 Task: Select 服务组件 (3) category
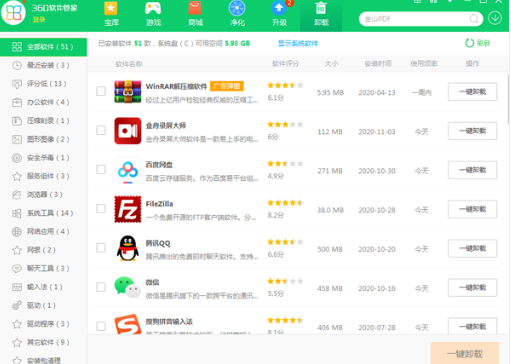(43, 176)
